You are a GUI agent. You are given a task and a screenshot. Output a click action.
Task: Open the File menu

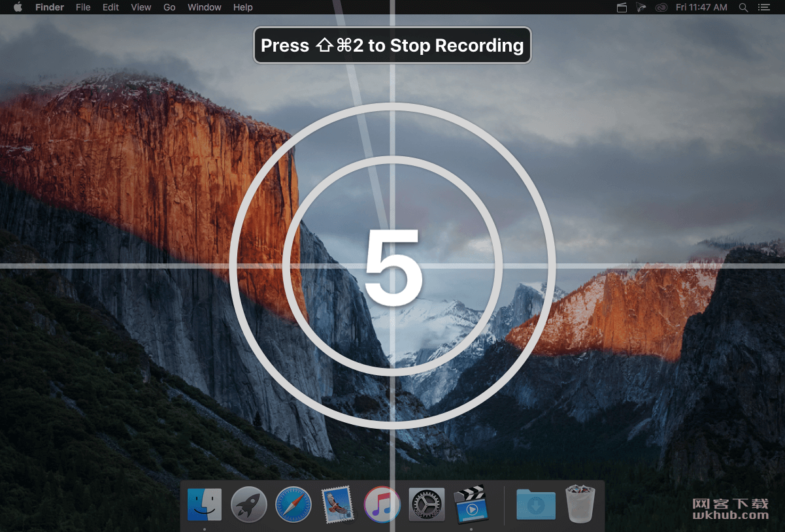[83, 7]
